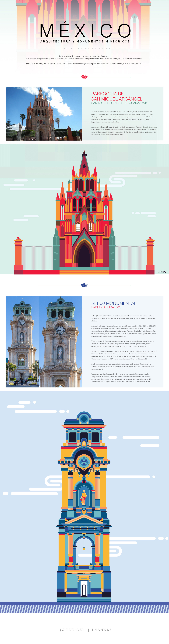Click paragraph starting 'Dotándolos de color y formas'
Viewport: 169px width, 644px height.
pyautogui.click(x=84, y=63)
